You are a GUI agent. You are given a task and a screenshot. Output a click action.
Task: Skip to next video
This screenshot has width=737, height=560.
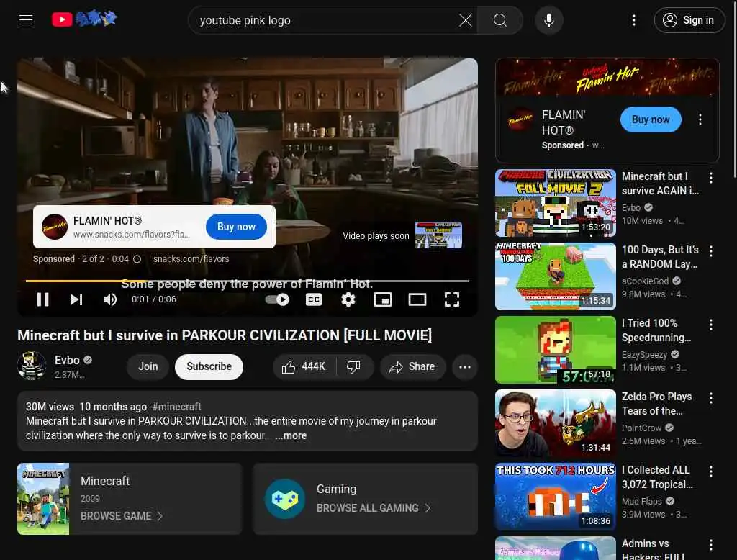coord(76,299)
